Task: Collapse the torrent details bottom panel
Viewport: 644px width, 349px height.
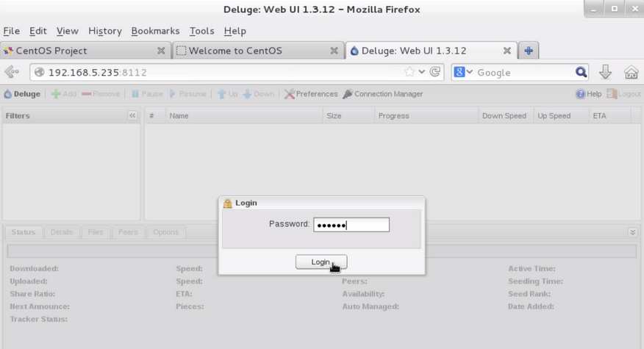Action: (x=632, y=232)
